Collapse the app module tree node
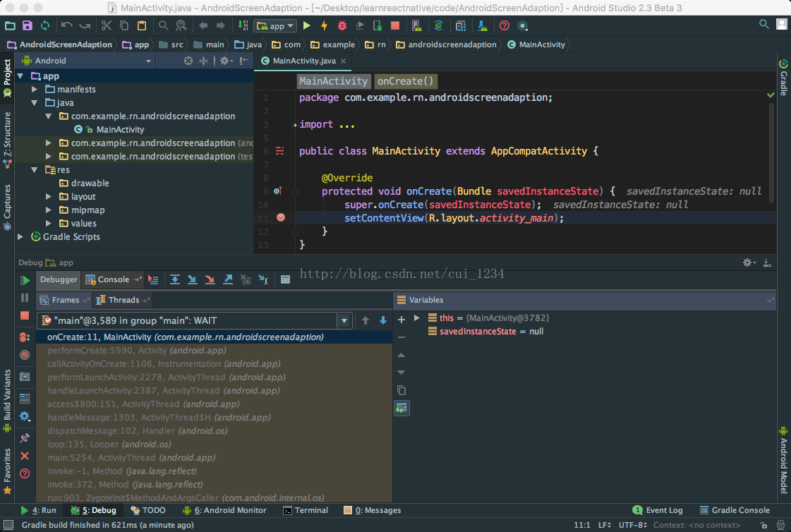This screenshot has width=791, height=532. pyautogui.click(x=20, y=75)
